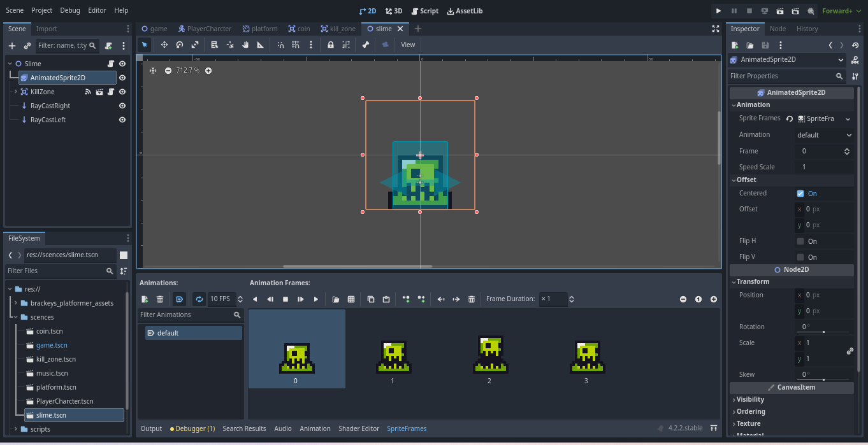This screenshot has width=868, height=445.
Task: Open the Shader Editor bottom panel
Action: 359,428
